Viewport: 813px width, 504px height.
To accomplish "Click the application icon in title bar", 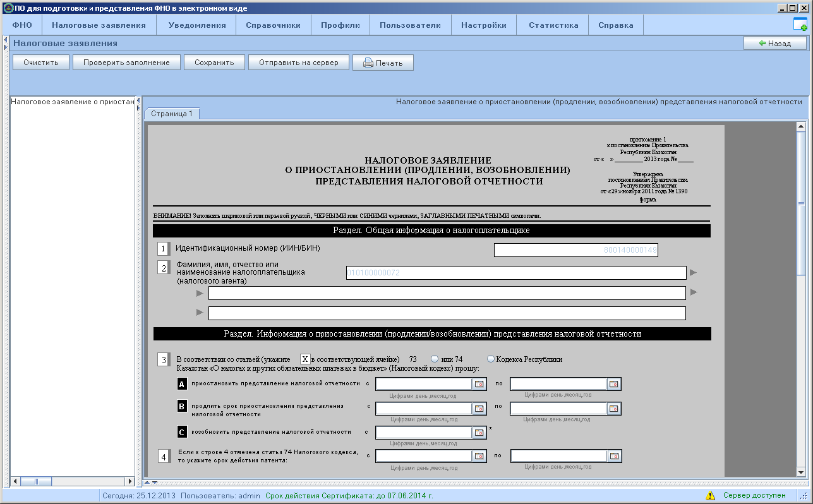I will 8,8.
